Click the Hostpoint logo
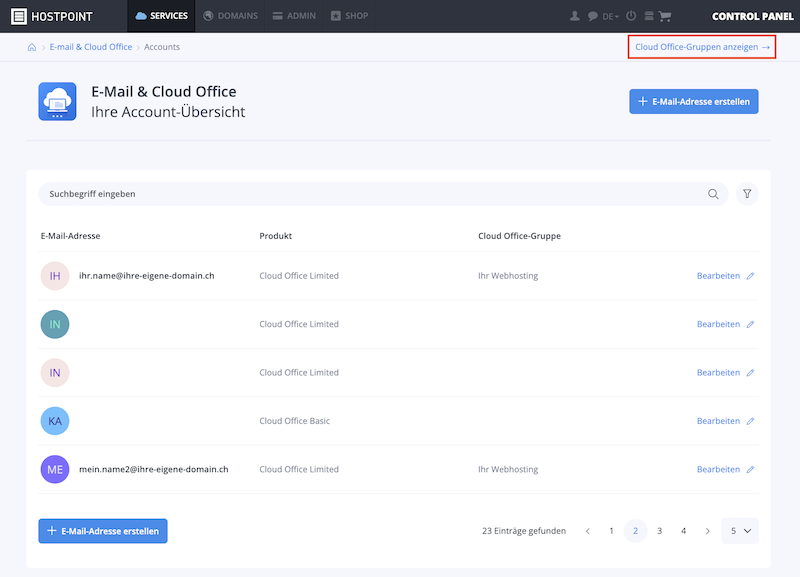 click(x=52, y=16)
